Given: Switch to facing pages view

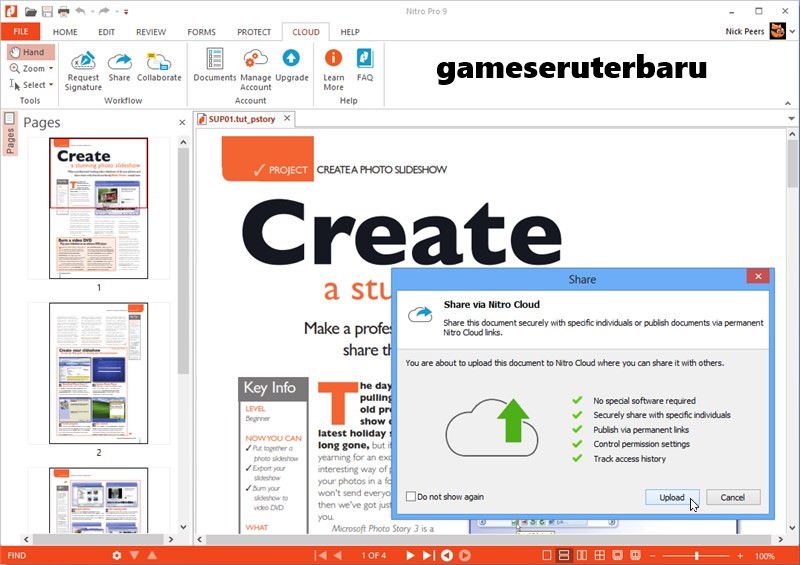Looking at the screenshot, I should point(582,555).
